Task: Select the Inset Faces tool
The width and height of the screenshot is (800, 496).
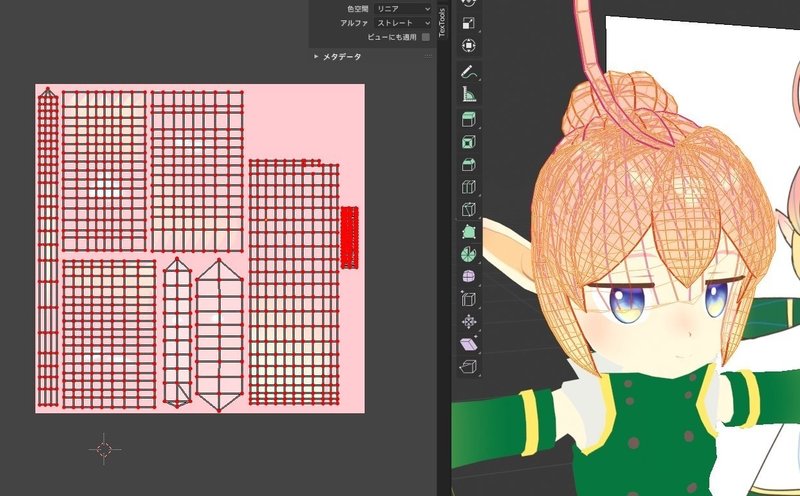Action: [468, 142]
